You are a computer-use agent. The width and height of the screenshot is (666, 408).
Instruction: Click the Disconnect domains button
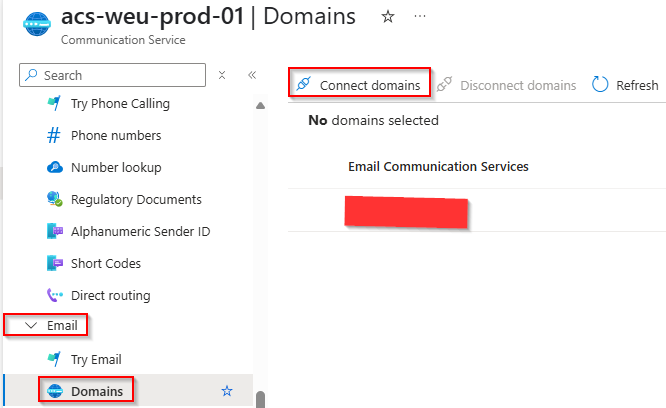(508, 85)
